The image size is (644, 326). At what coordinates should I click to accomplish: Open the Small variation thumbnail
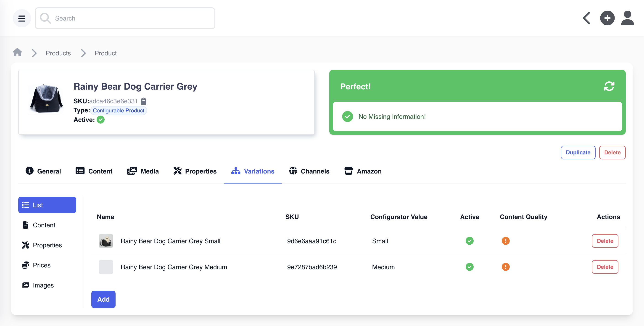[106, 241]
